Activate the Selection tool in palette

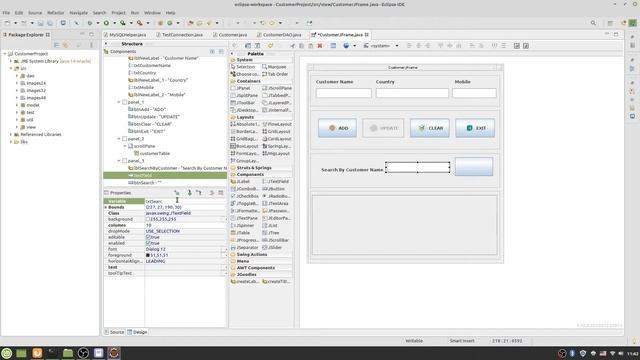pyautogui.click(x=243, y=67)
